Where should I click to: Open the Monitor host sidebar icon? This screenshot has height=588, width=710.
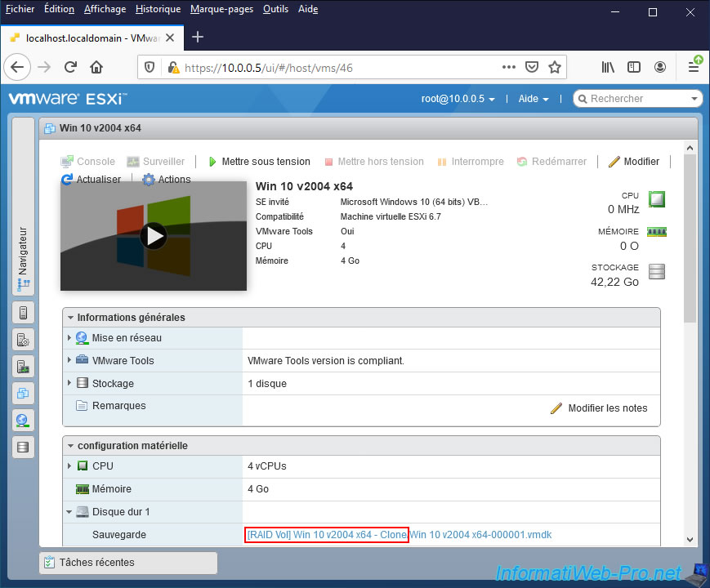click(x=23, y=367)
